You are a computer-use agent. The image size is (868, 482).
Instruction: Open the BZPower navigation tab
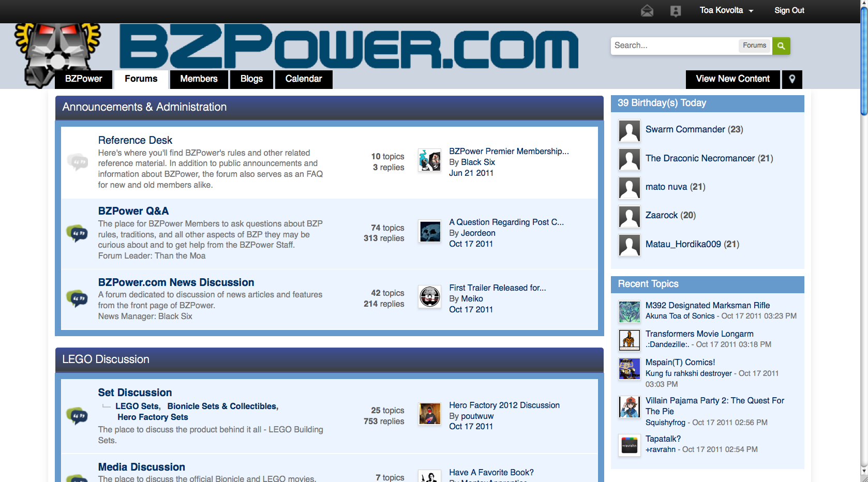[x=84, y=79]
